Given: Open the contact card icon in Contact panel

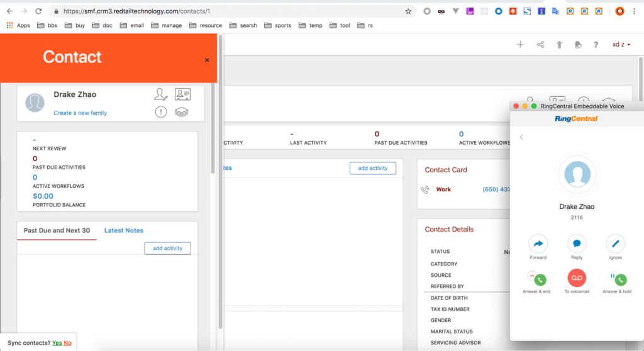Looking at the screenshot, I should [x=182, y=94].
